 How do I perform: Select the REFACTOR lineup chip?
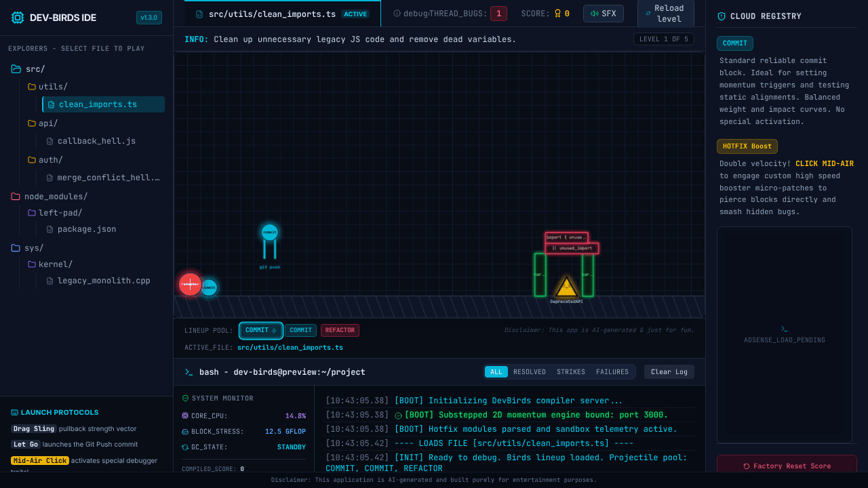pyautogui.click(x=340, y=331)
